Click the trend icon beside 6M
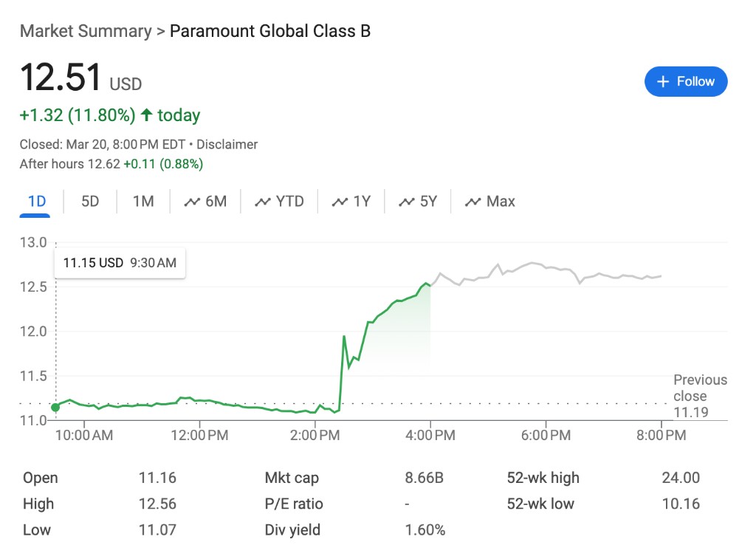Viewport: 756px width, 559px height. [192, 202]
